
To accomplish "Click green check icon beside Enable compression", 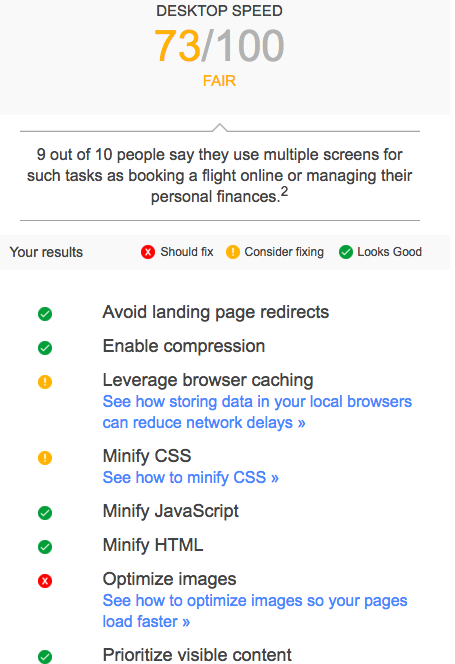I will pyautogui.click(x=45, y=348).
